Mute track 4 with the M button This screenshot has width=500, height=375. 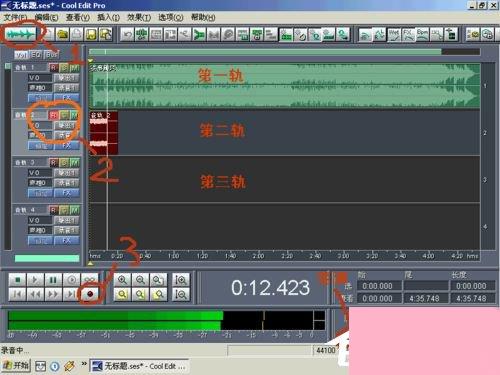tap(74, 210)
